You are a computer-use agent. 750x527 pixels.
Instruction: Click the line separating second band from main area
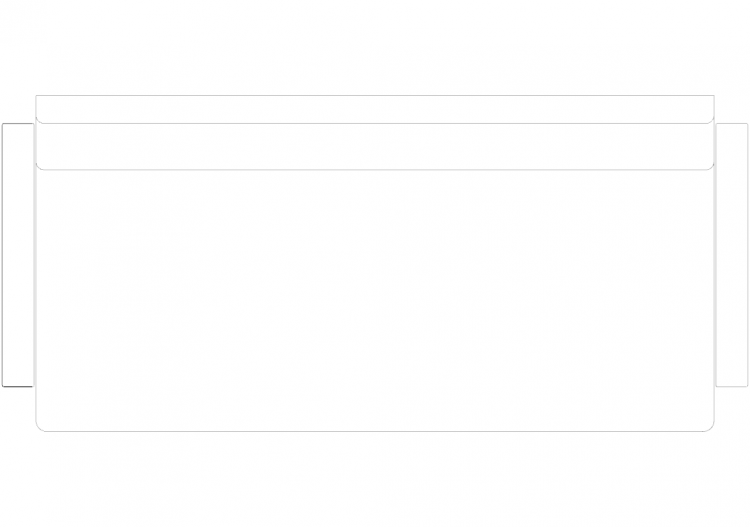[x=375, y=170]
